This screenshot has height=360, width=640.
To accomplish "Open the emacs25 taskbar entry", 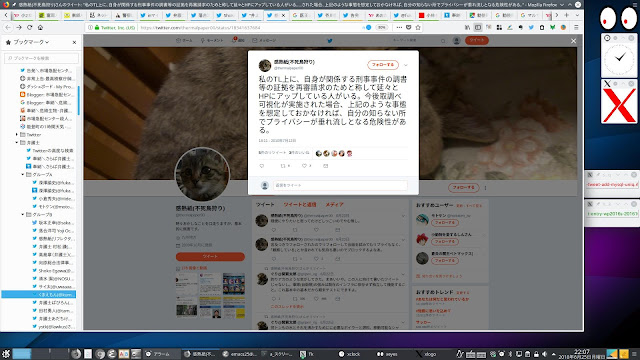I will [240, 354].
